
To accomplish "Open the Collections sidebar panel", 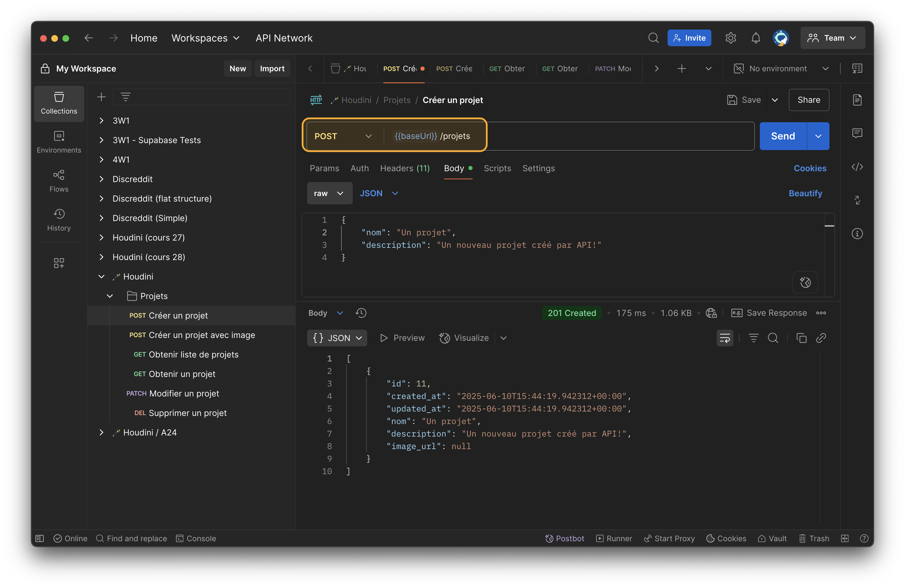I will click(59, 103).
